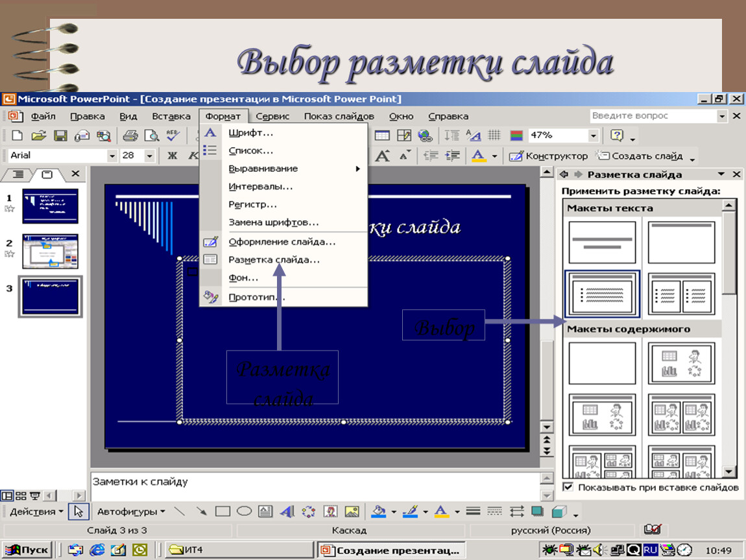Switch to the ИТ4 taskbar window
746x560 pixels.
pyautogui.click(x=239, y=550)
